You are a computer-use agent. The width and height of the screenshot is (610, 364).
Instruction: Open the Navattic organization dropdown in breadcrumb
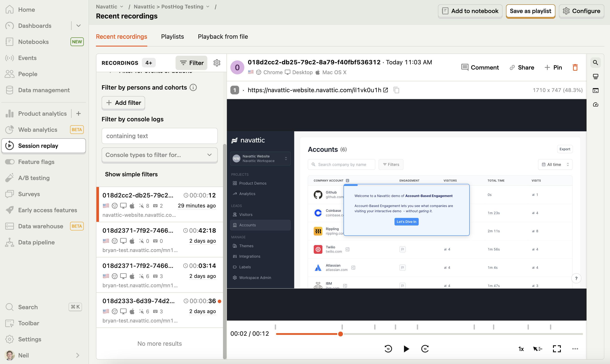pyautogui.click(x=109, y=7)
